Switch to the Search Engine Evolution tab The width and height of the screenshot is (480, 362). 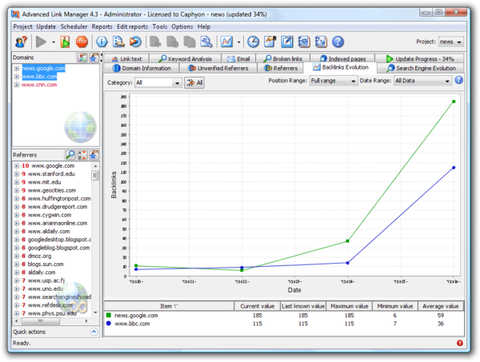[x=421, y=68]
